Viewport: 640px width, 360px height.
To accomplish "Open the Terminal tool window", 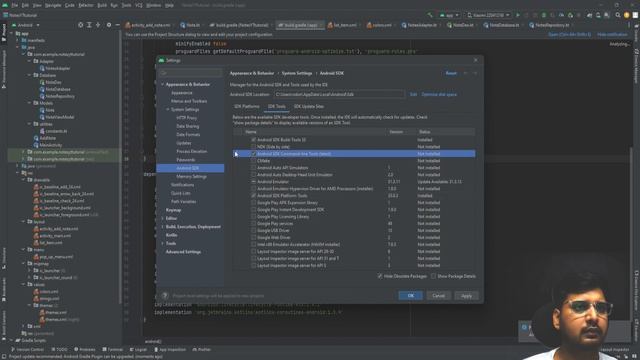I will coord(113,349).
